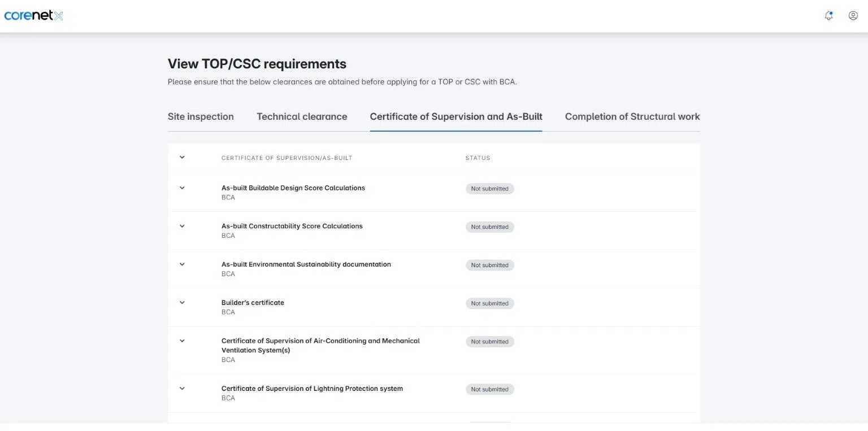Open the notifications bell
This screenshot has width=868, height=431.
coord(828,15)
